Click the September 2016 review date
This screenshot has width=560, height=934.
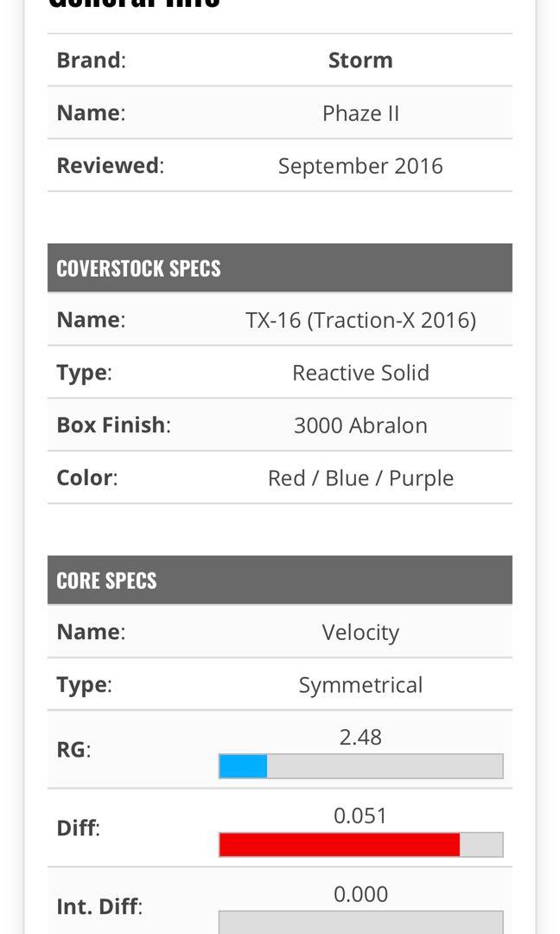coord(360,166)
